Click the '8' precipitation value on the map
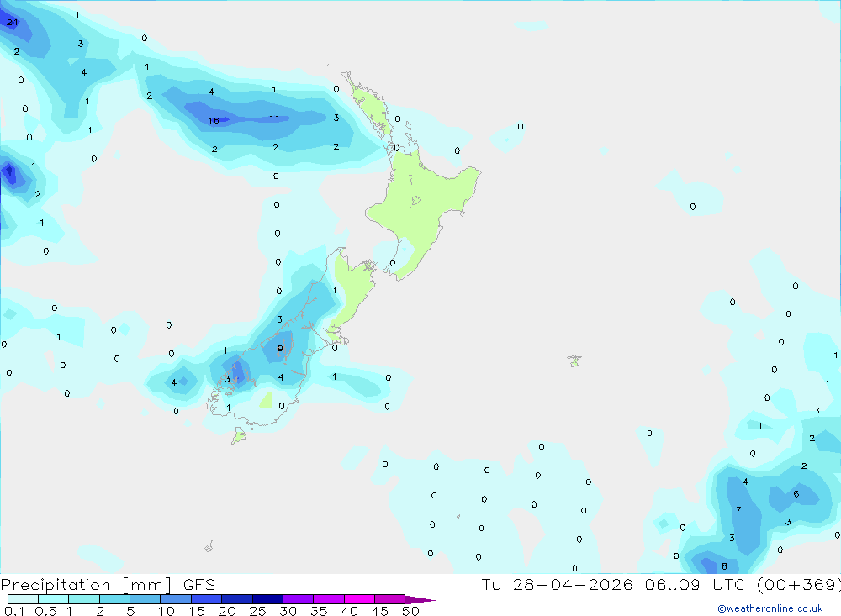841x616 pixels. [x=725, y=566]
